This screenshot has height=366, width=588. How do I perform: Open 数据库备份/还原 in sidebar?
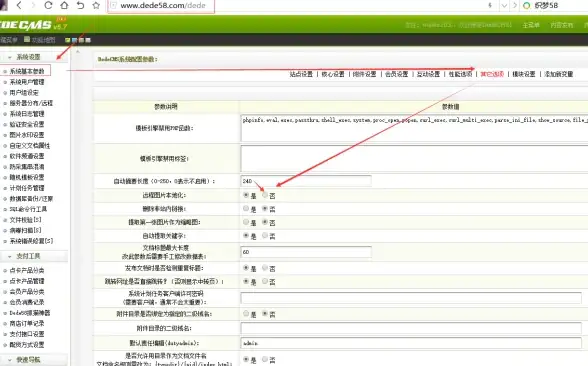point(31,198)
